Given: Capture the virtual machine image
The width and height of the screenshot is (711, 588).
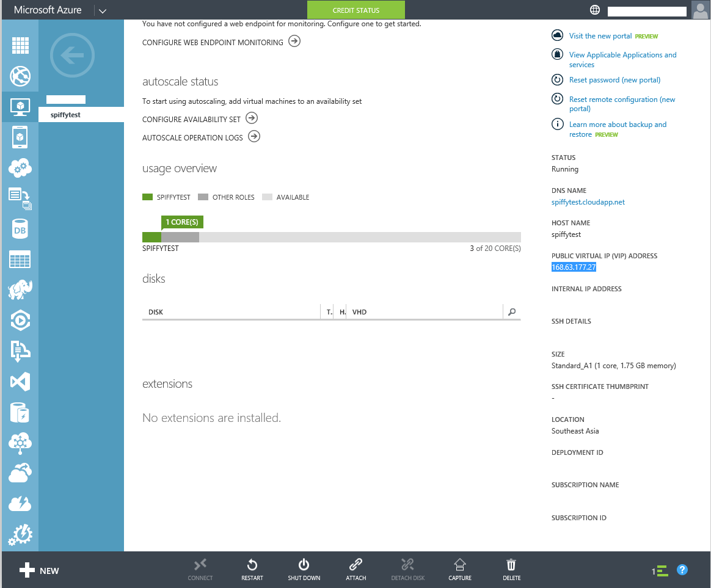Looking at the screenshot, I should point(460,570).
